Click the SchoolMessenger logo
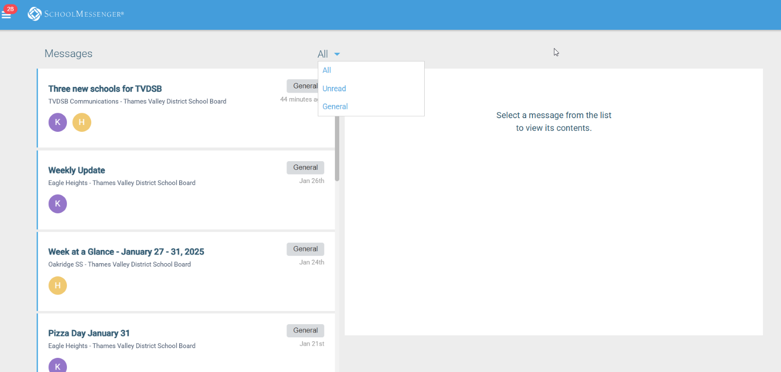 76,14
